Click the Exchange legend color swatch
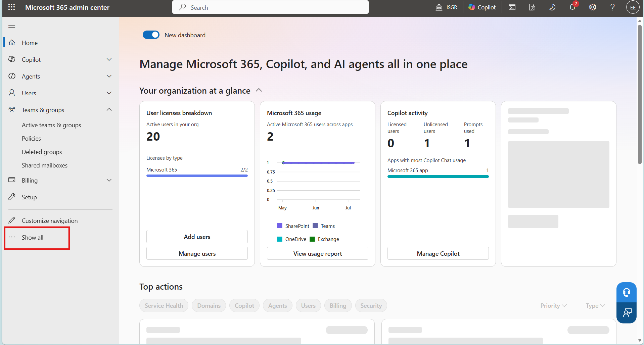Image resolution: width=644 pixels, height=345 pixels. point(312,239)
